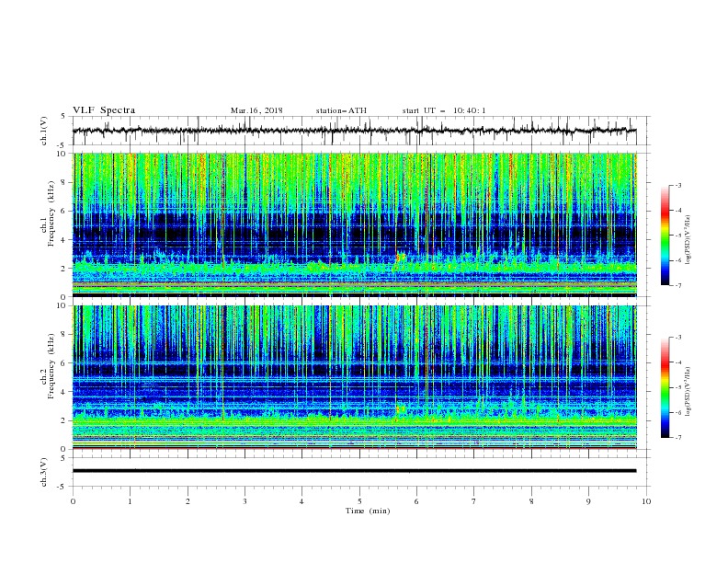This screenshot has height=563, width=728.
Task: Click the "2" frequency tick of ch.1 spectrogram
Action: [x=64, y=268]
